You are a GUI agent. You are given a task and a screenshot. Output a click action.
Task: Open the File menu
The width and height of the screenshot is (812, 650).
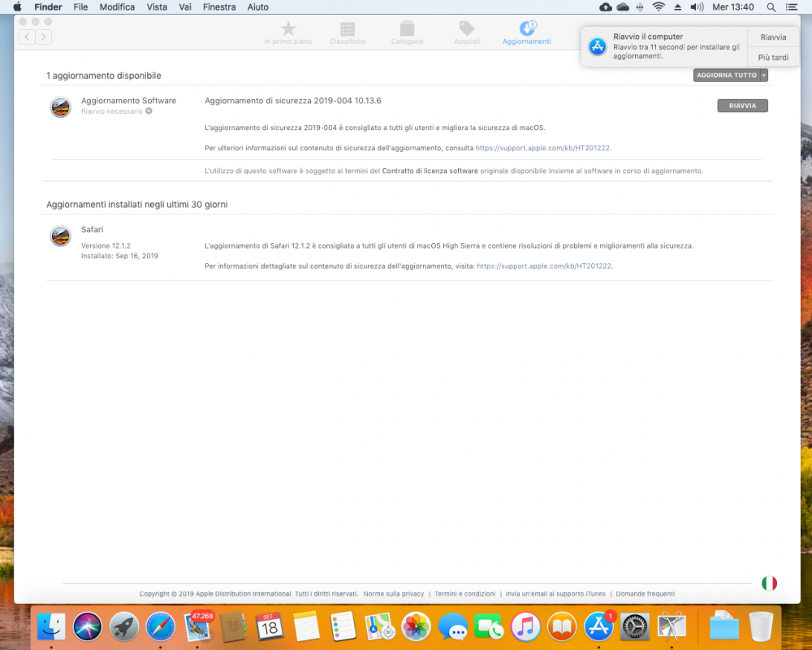(80, 6)
